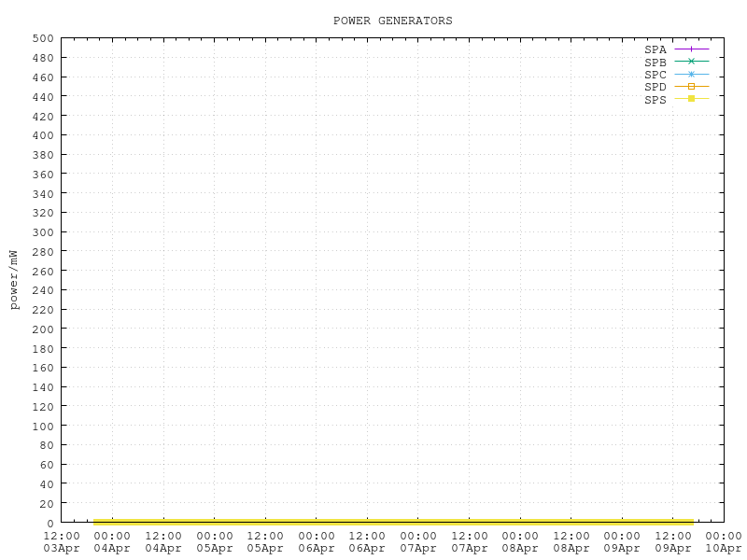The image size is (747, 560).
Task: Click the power/mW y-axis label
Action: pyautogui.click(x=14, y=280)
